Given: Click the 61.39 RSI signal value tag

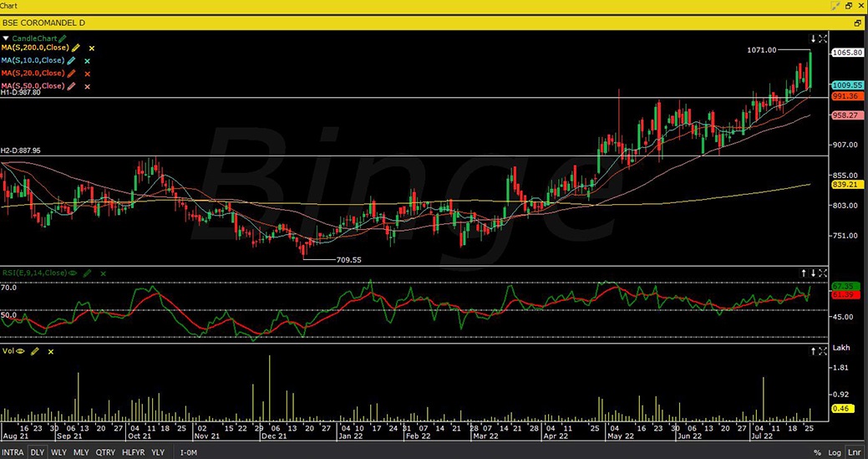Looking at the screenshot, I should [845, 295].
